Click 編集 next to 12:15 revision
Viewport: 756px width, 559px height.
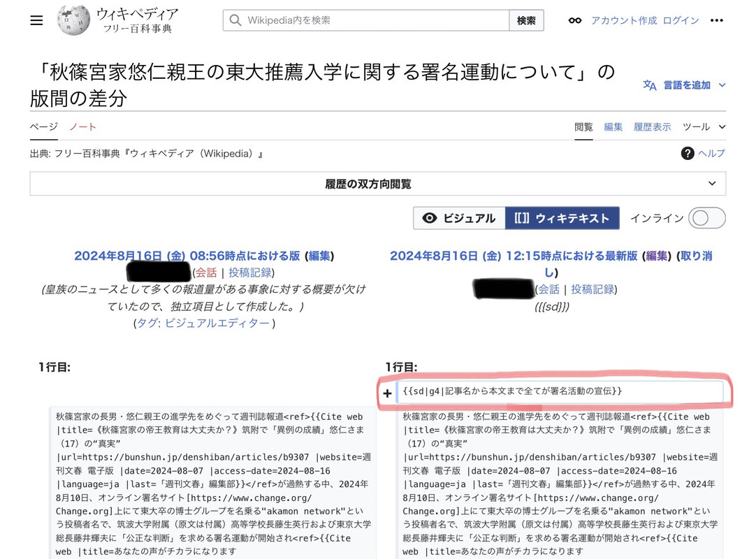pos(657,256)
